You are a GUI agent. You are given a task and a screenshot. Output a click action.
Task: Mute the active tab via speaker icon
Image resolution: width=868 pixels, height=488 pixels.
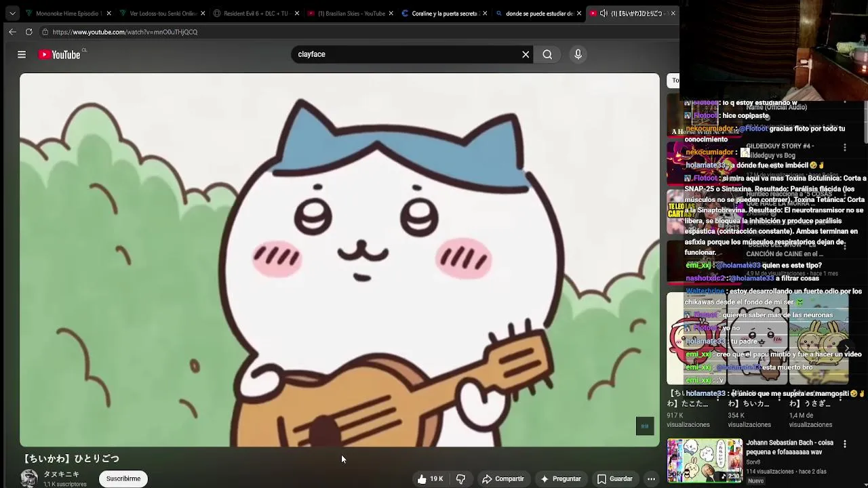pos(604,13)
